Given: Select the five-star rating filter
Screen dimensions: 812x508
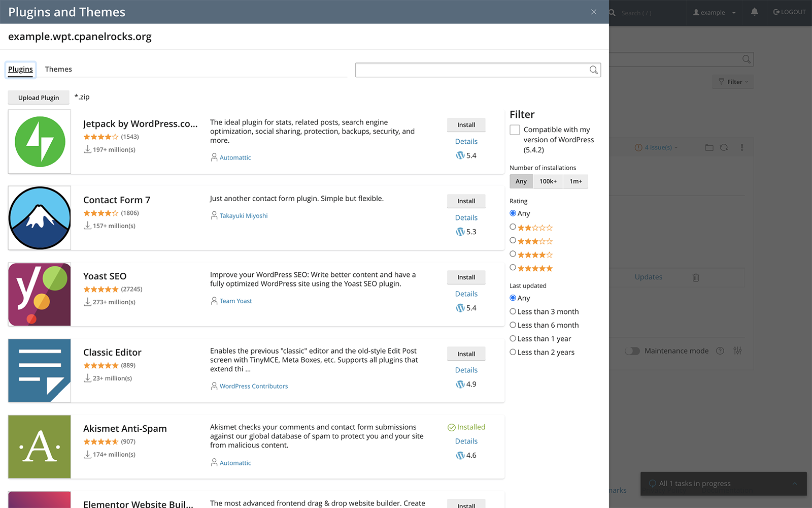Looking at the screenshot, I should [x=513, y=268].
